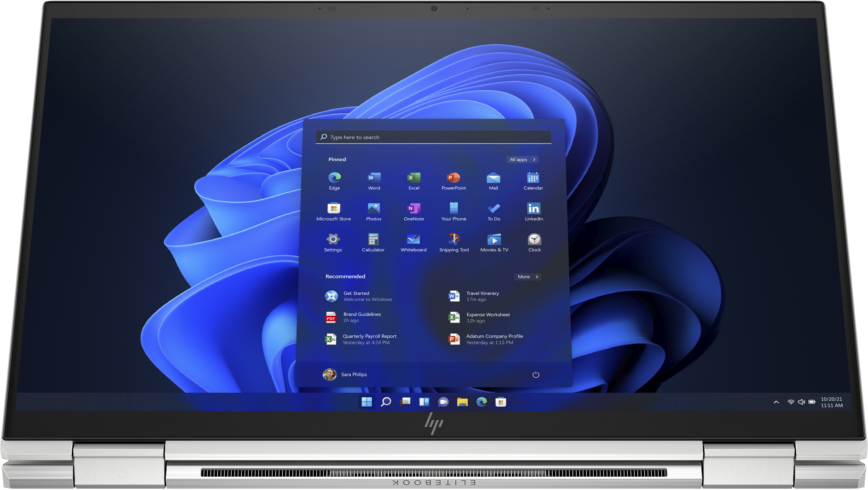Open taskbar Search icon

pos(386,402)
